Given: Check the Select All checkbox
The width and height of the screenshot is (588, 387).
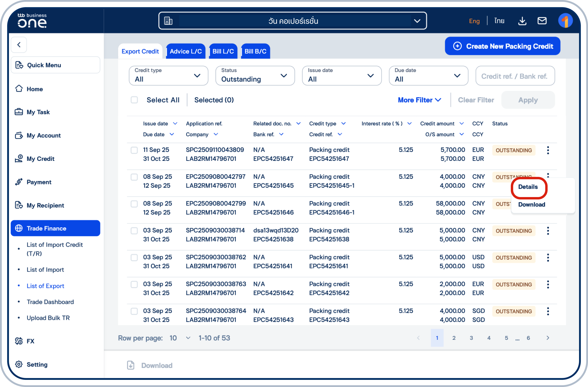Looking at the screenshot, I should point(134,100).
